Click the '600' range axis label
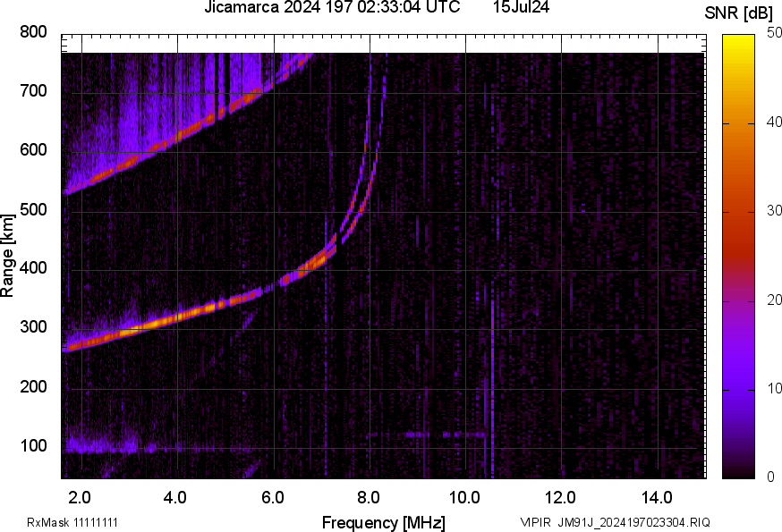782x532 pixels. click(33, 149)
